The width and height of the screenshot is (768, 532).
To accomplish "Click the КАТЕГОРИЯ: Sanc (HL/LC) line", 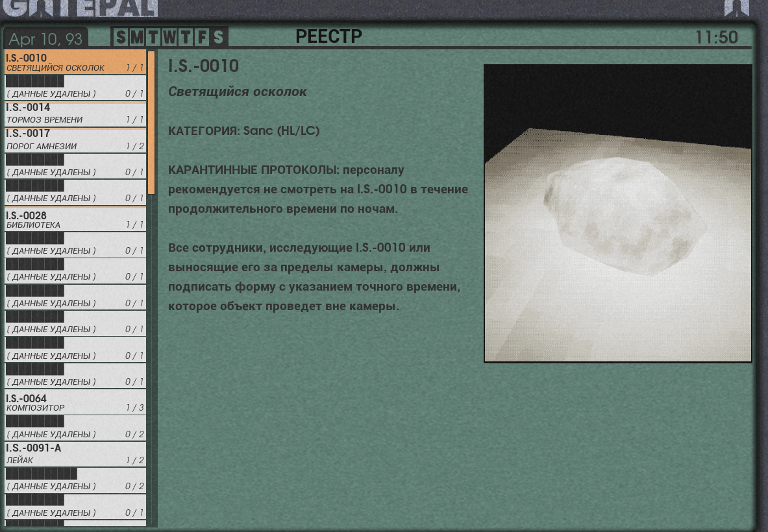I will (x=244, y=130).
